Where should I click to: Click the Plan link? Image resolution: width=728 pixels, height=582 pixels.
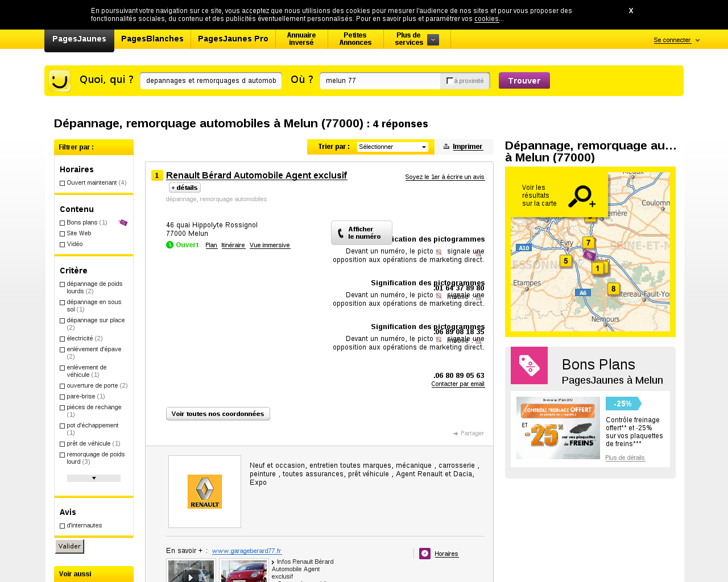tap(211, 246)
